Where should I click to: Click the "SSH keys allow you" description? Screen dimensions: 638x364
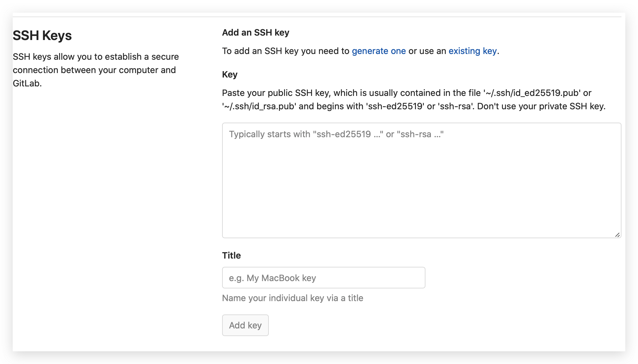pos(96,70)
